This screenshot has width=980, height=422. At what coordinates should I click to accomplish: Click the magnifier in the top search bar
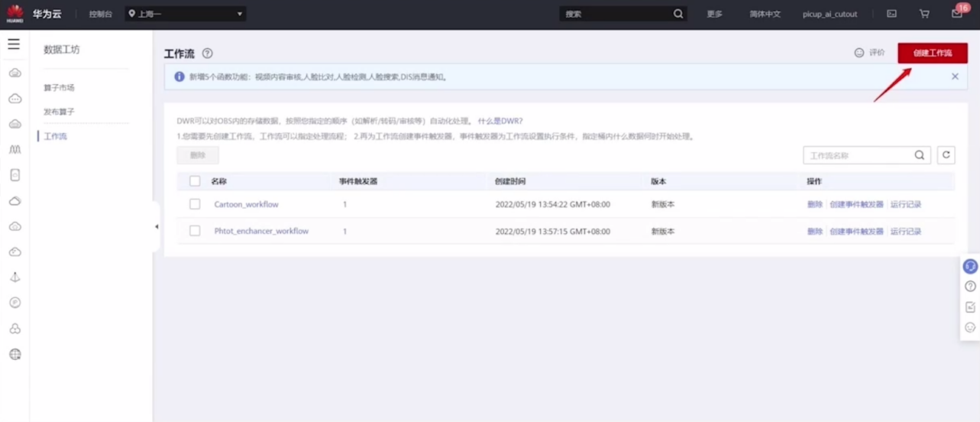click(x=678, y=14)
